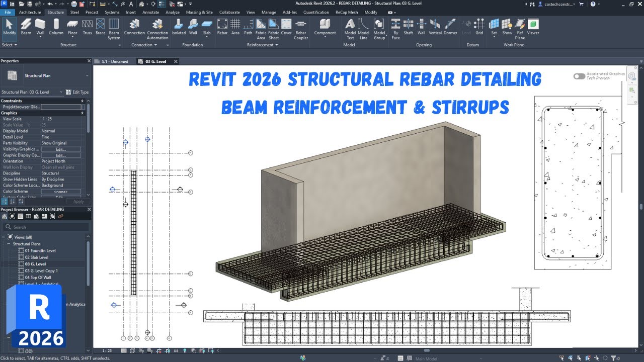Screen dimensions: 644x362
Task: Select the Shaft opening tool
Action: 408,27
